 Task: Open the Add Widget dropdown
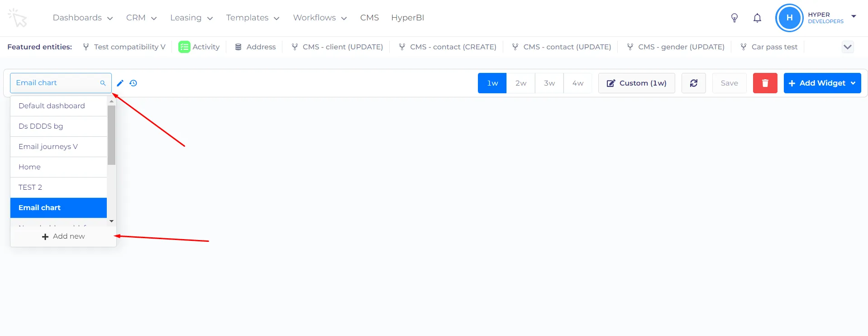822,83
